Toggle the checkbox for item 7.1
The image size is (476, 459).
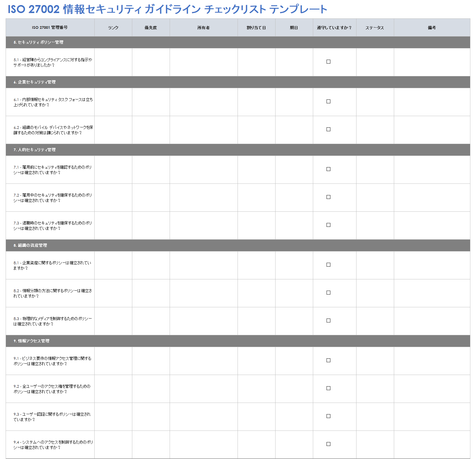point(328,169)
